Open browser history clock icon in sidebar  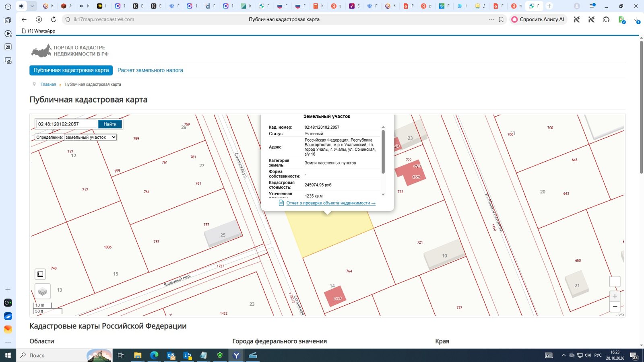8,6
